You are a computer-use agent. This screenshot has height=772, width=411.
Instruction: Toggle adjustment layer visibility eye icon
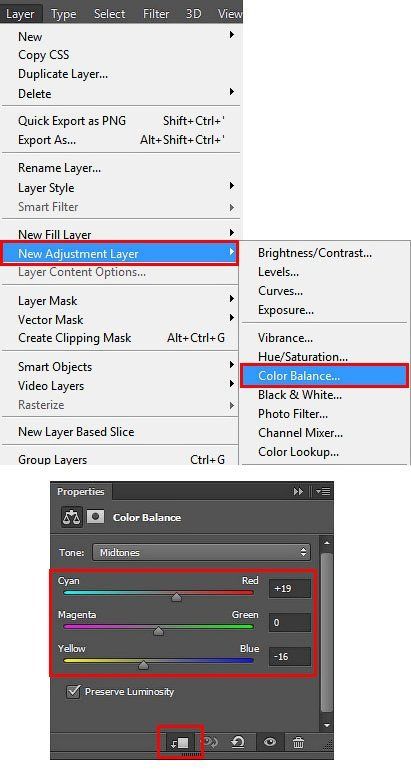(270, 742)
